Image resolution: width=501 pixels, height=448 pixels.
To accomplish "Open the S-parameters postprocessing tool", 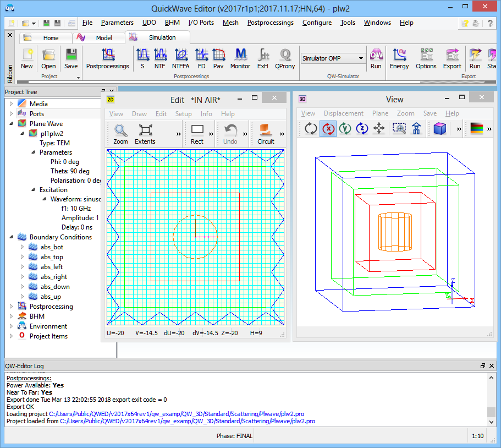I will point(142,59).
